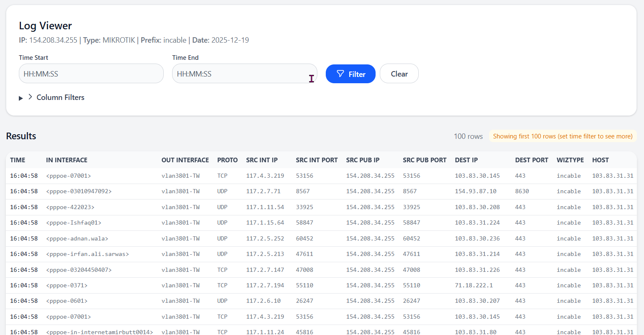Click source port 33925 in SRC INT PORT
The width and height of the screenshot is (644, 335).
pyautogui.click(x=304, y=207)
